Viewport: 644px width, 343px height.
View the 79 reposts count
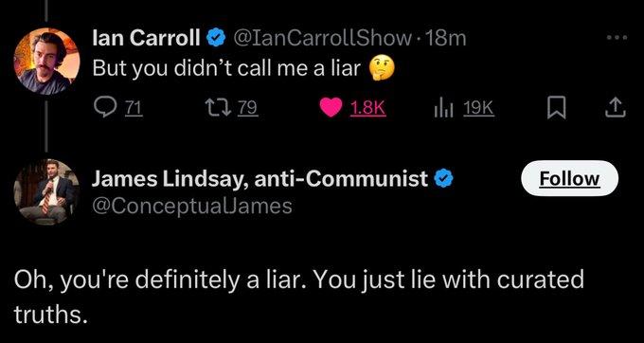point(248,108)
